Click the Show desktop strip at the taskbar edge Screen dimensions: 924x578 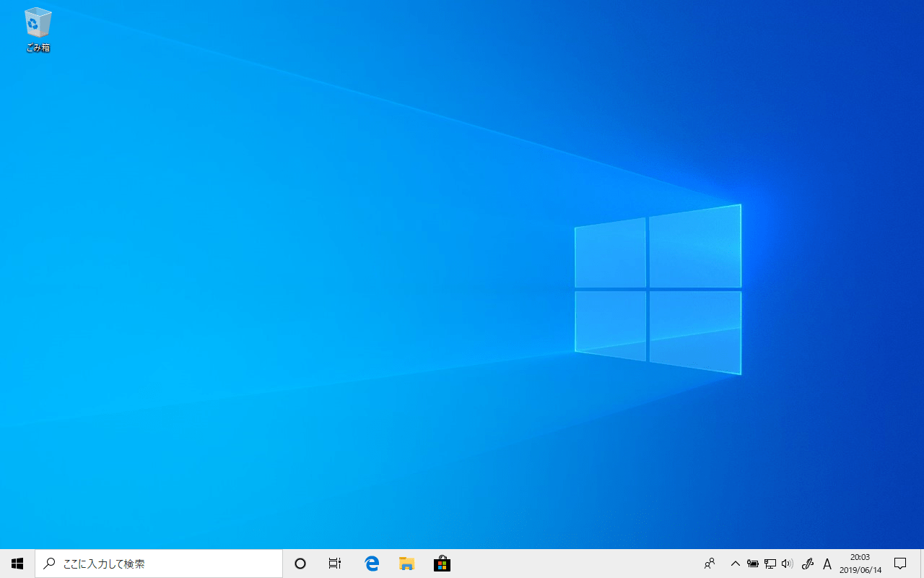pos(922,564)
